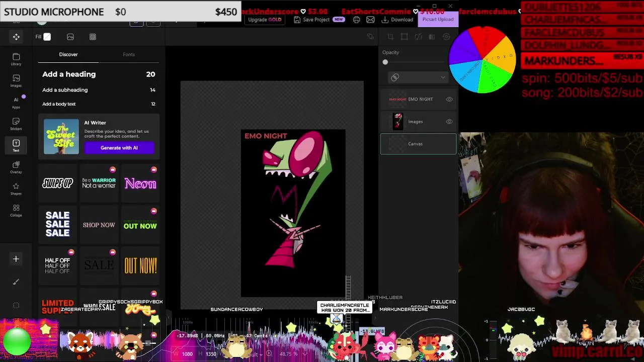Click Add a heading
The height and width of the screenshot is (362, 644).
pyautogui.click(x=69, y=74)
